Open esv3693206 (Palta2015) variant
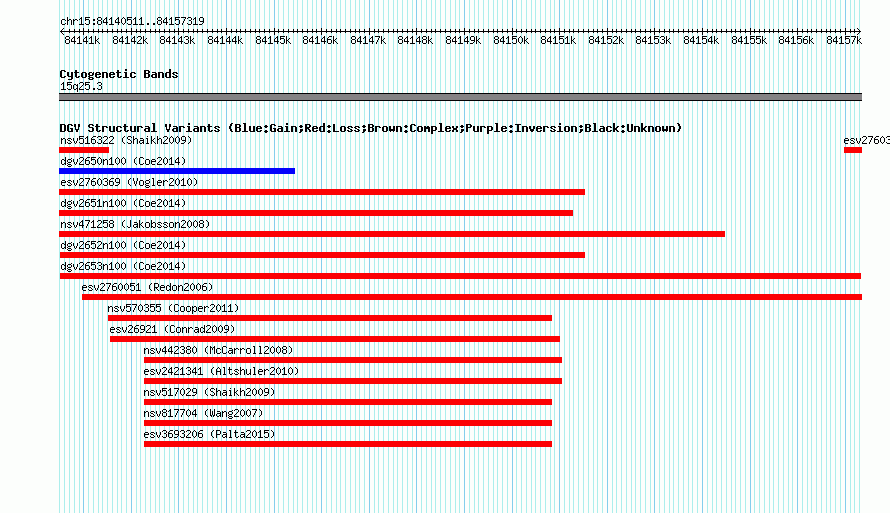 (x=209, y=434)
